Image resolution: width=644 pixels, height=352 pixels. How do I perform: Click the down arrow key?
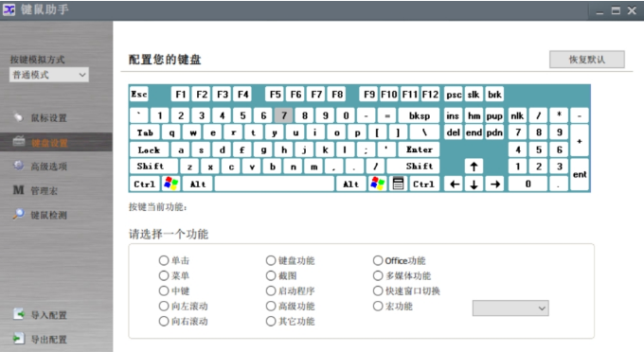[x=474, y=184]
